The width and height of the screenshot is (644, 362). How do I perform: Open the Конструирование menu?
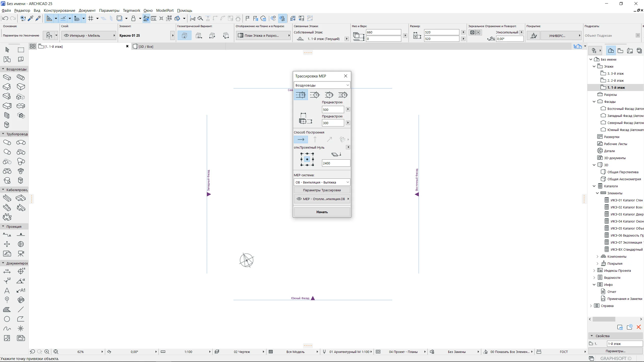[x=59, y=11]
